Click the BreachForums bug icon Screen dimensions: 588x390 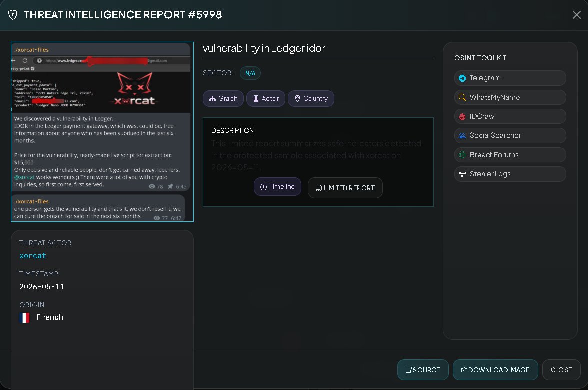462,155
